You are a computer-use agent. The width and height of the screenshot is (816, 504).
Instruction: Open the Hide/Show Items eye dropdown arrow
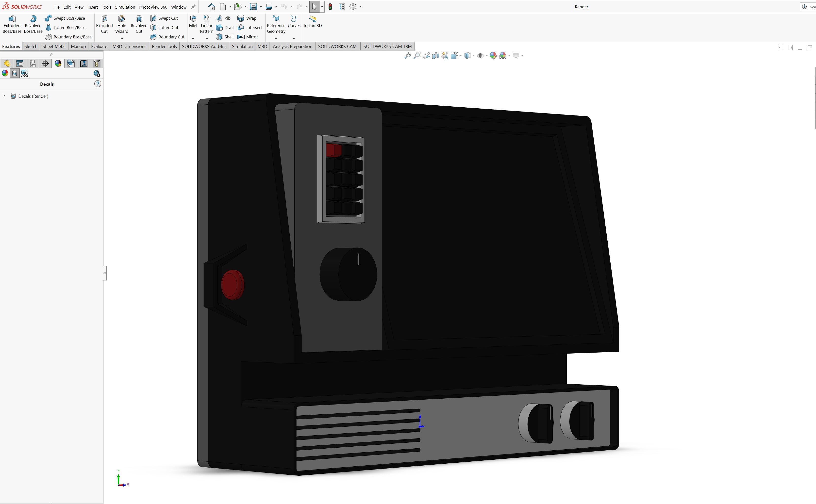coord(486,56)
